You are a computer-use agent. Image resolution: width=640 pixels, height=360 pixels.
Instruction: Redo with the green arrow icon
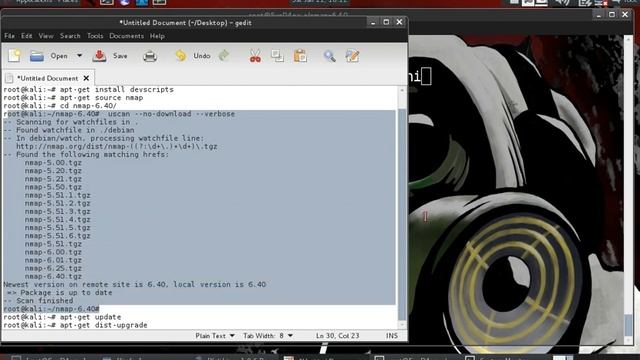[224, 56]
